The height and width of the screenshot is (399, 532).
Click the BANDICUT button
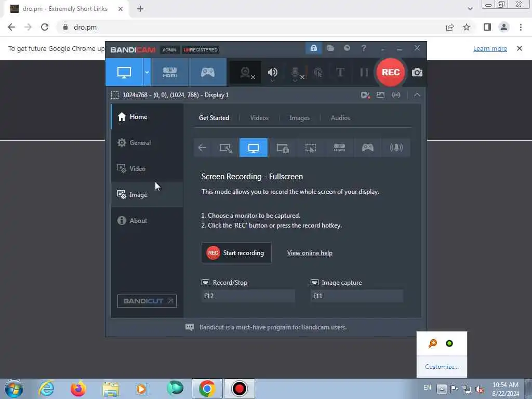pyautogui.click(x=147, y=301)
